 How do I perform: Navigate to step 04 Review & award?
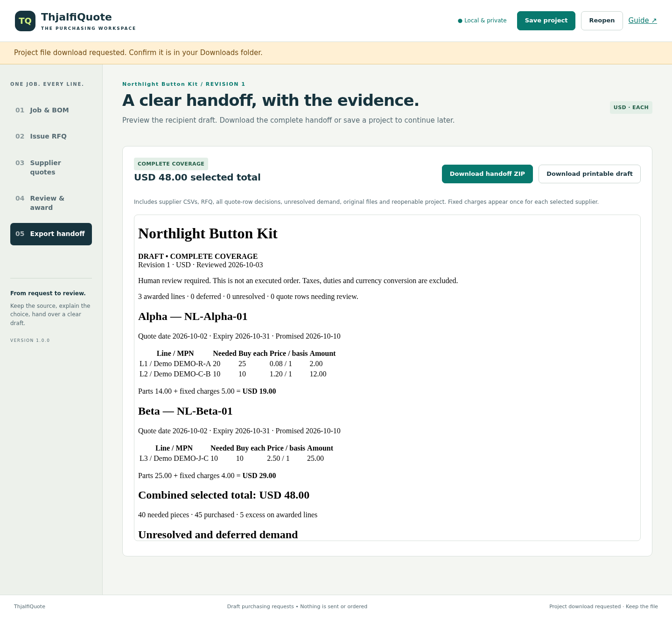click(51, 203)
